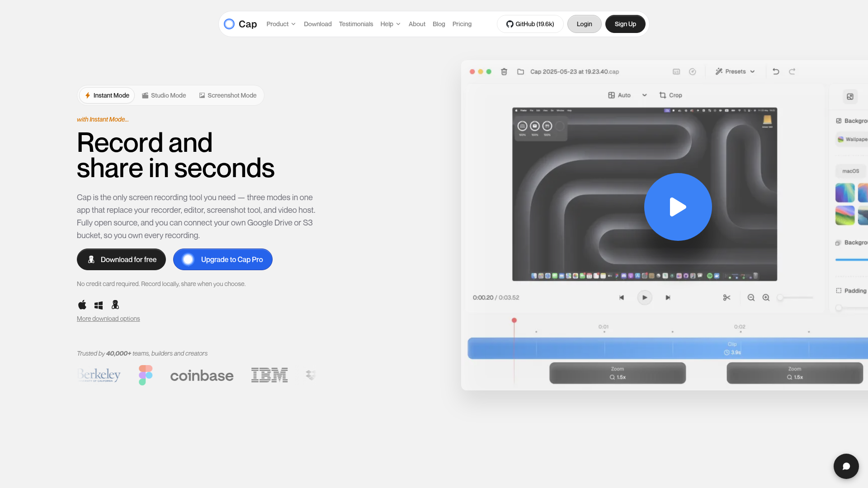Adjust the timeline zoom slider
This screenshot has width=868, height=488.
click(795, 297)
